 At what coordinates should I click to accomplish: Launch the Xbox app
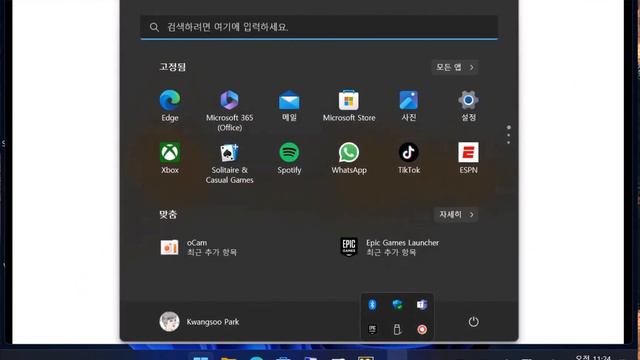point(170,158)
